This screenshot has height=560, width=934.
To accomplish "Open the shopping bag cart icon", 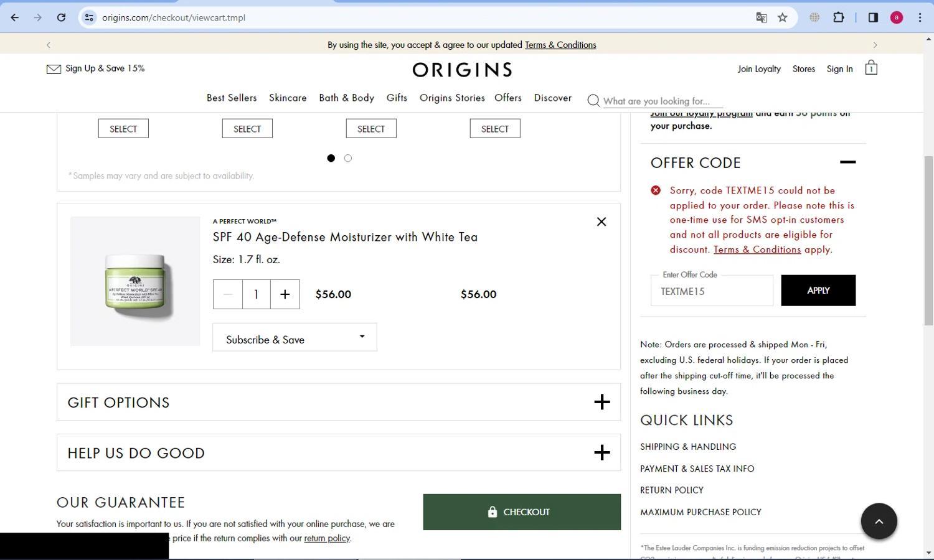I will 871,68.
